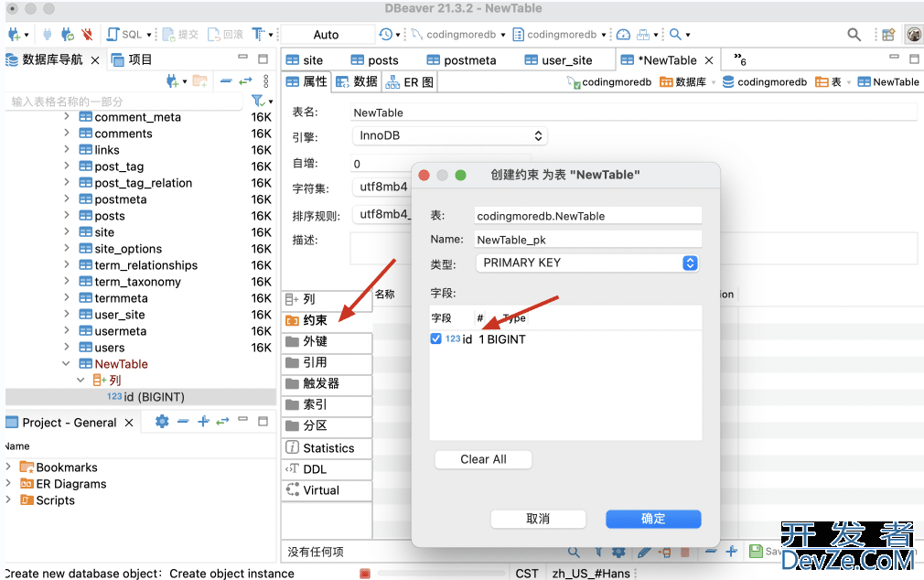The height and width of the screenshot is (580, 924).
Task: Close the 数据库导航 panel tab
Action: point(95,60)
